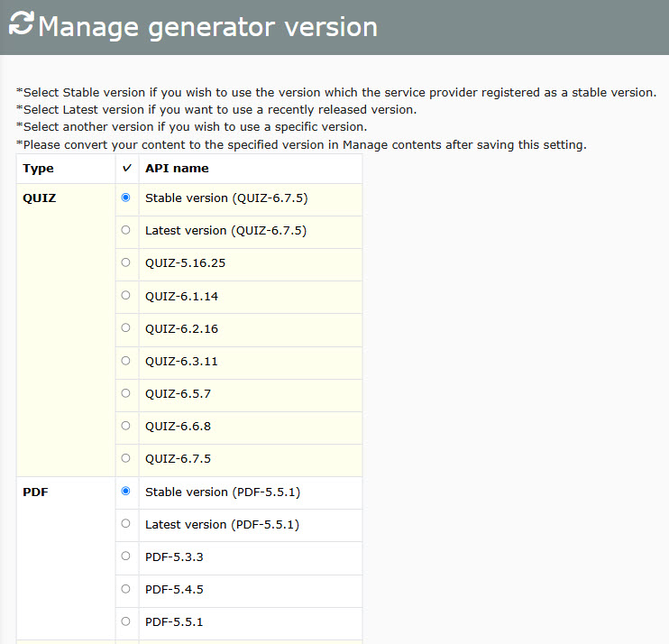Choose PDF-5.3.3 version radio button
Viewport: 669px width, 644px height.
(125, 557)
